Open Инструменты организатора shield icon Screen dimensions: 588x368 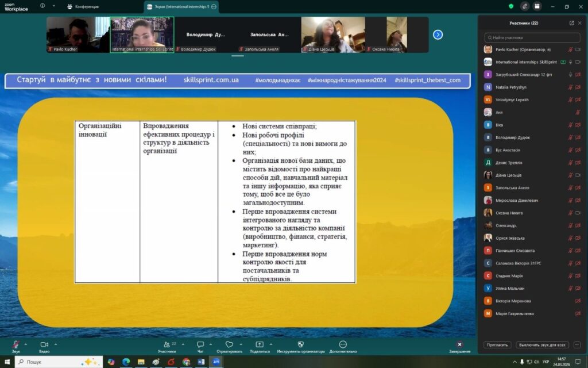point(300,344)
